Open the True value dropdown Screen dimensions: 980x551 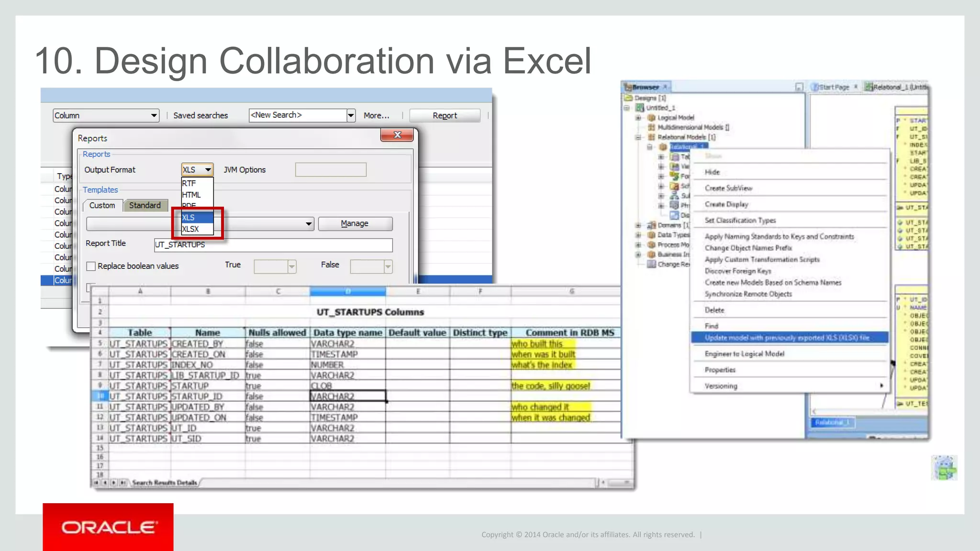tap(291, 266)
